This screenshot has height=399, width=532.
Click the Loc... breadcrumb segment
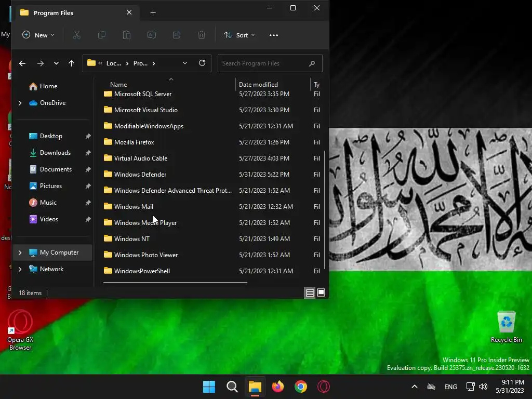(114, 63)
